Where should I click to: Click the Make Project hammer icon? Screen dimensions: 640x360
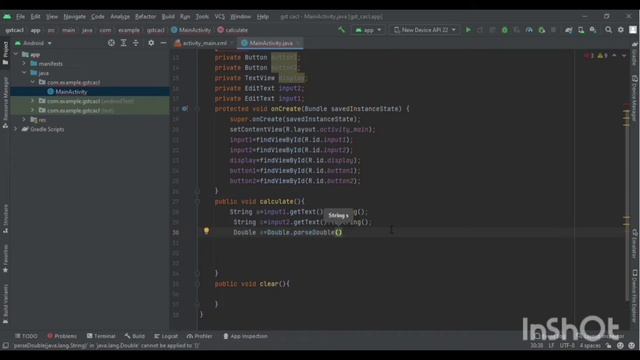pyautogui.click(x=341, y=30)
